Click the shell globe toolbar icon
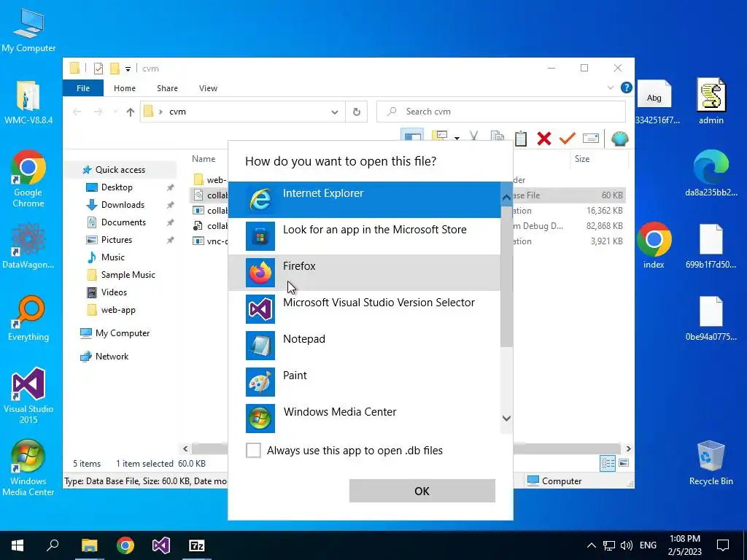The image size is (747, 560). coord(620,139)
